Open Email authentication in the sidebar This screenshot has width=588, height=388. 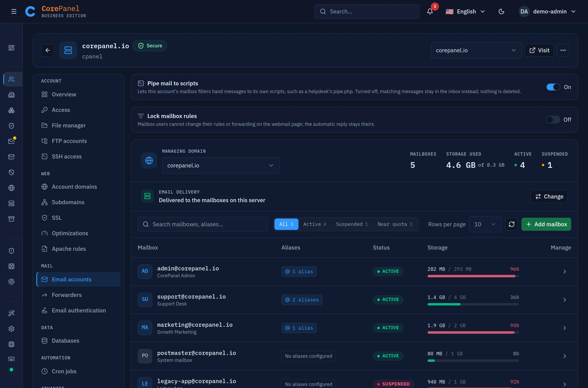(x=78, y=311)
